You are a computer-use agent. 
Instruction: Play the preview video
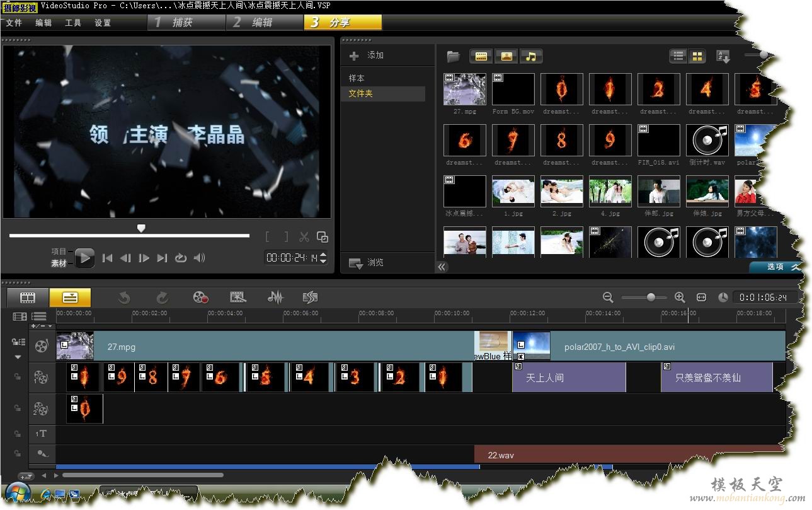coord(84,258)
